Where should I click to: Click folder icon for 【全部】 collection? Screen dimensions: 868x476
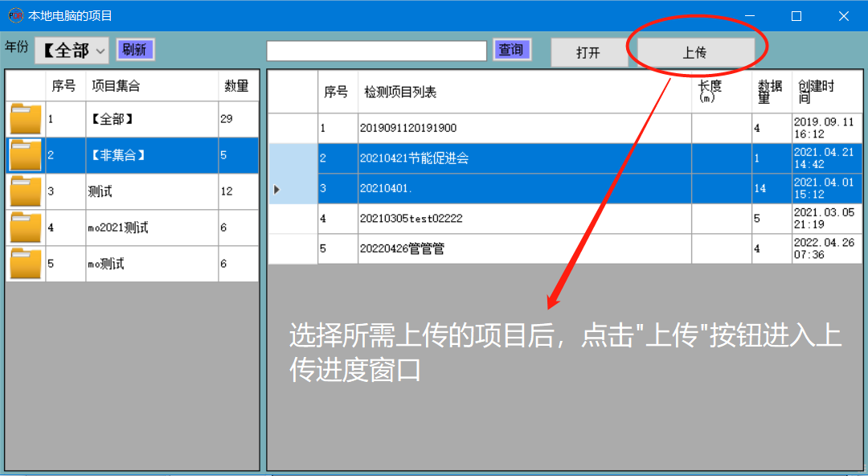tap(26, 119)
